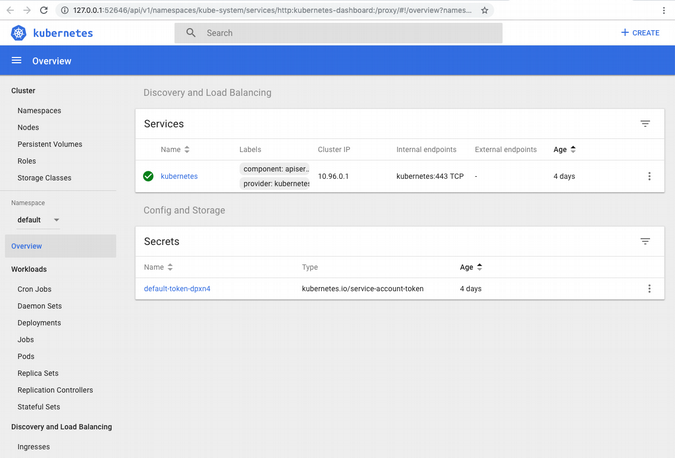Image resolution: width=675 pixels, height=458 pixels.
Task: Open Nodes in sidebar
Action: 28,127
